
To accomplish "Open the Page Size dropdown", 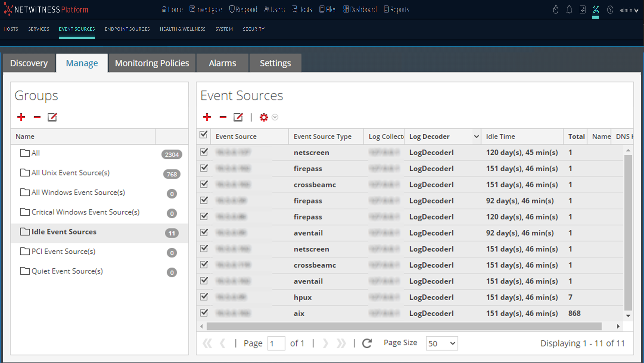I will click(441, 343).
